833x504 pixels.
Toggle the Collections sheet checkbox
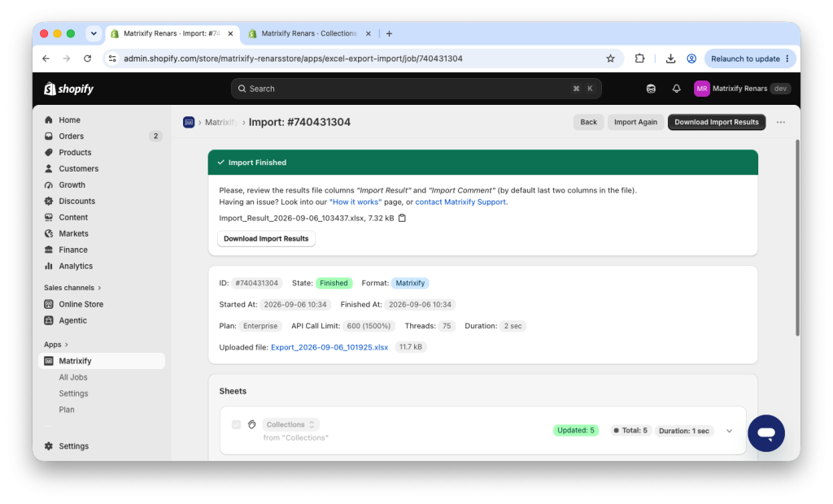pos(237,424)
